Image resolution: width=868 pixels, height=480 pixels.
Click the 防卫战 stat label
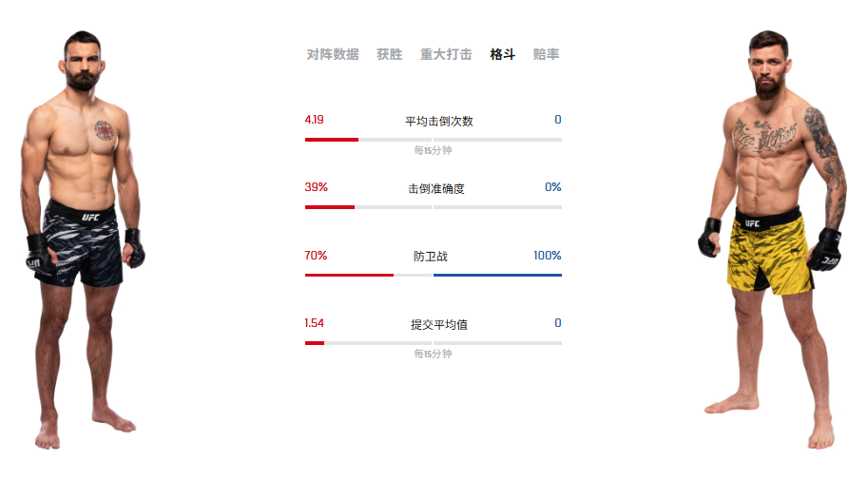(431, 257)
